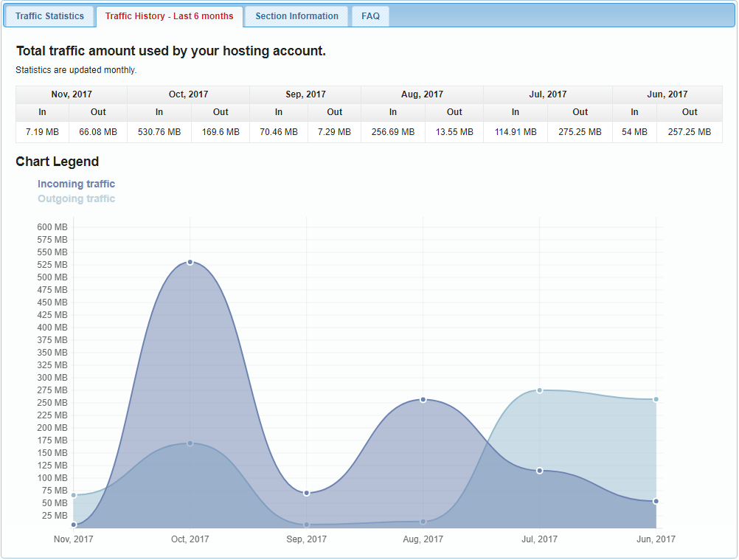This screenshot has height=560, width=739.
Task: Click the Outgoing traffic legend label
Action: 77,198
